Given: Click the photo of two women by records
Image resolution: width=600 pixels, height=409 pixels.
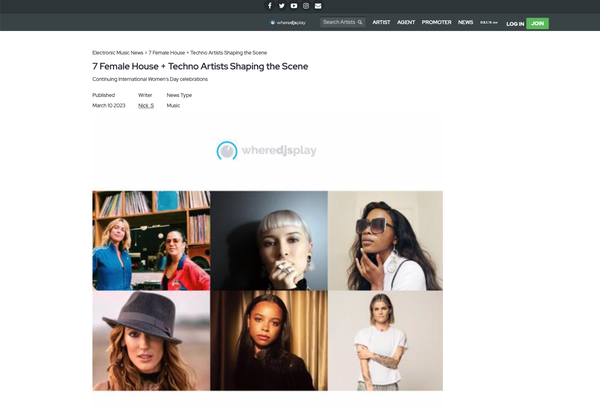Looking at the screenshot, I should pyautogui.click(x=151, y=240).
